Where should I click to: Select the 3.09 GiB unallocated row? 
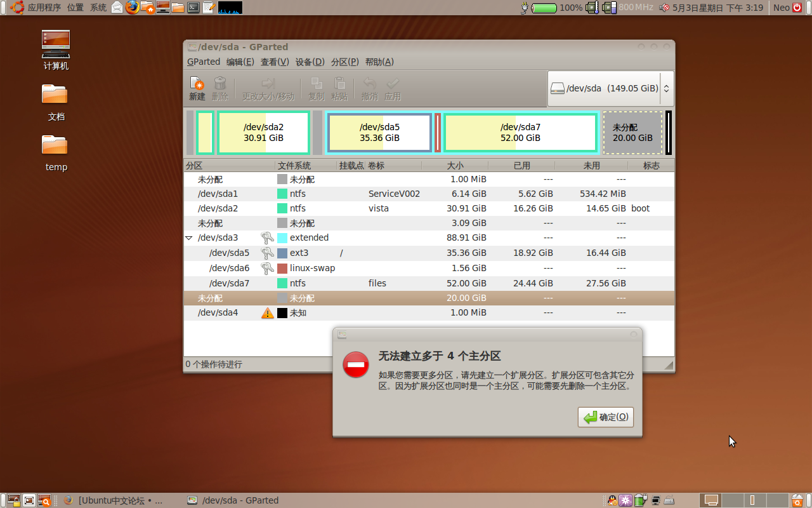pos(429,224)
